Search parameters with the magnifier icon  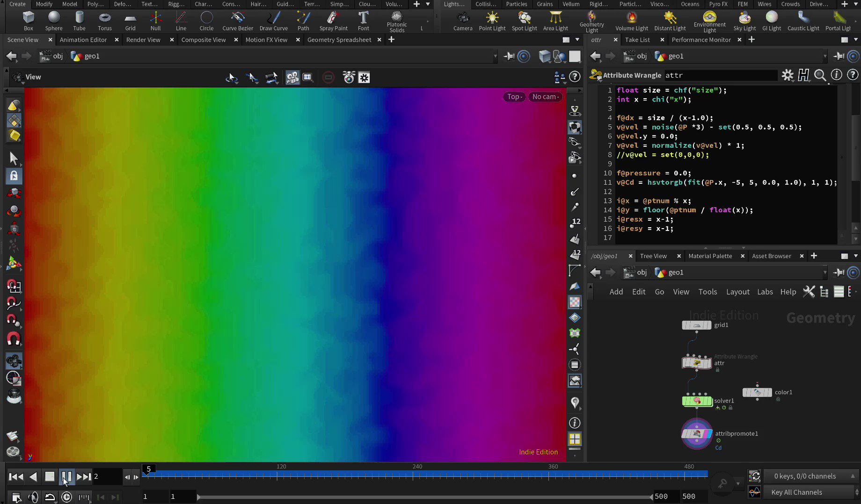pyautogui.click(x=820, y=75)
